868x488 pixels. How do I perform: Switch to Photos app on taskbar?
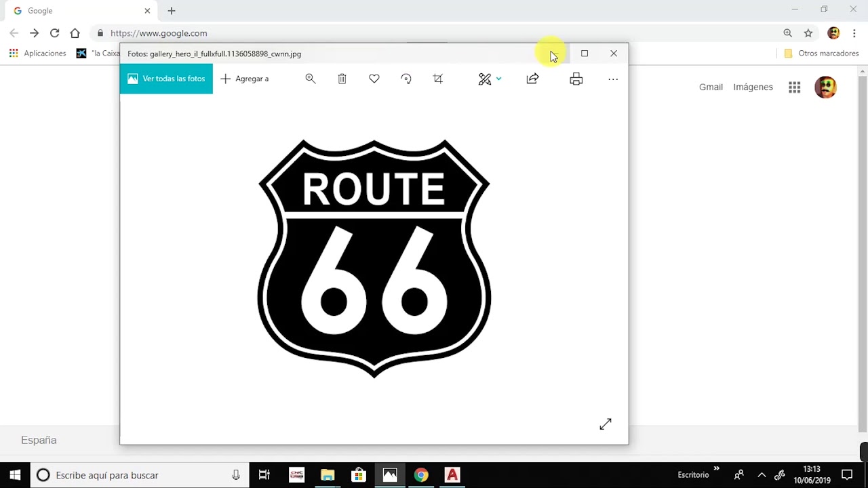(390, 475)
